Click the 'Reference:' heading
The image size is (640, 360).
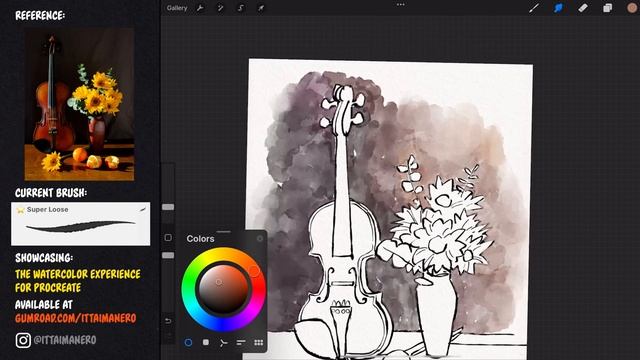point(40,16)
